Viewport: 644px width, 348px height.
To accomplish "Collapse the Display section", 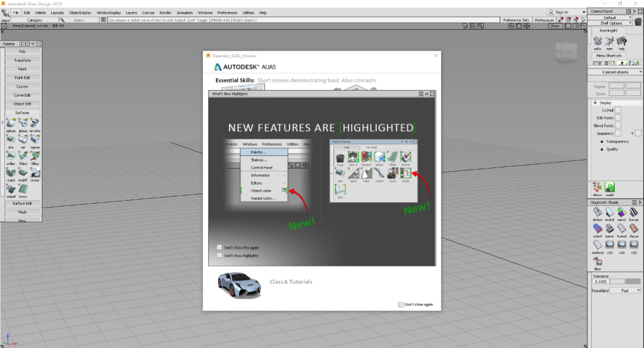I will 595,102.
